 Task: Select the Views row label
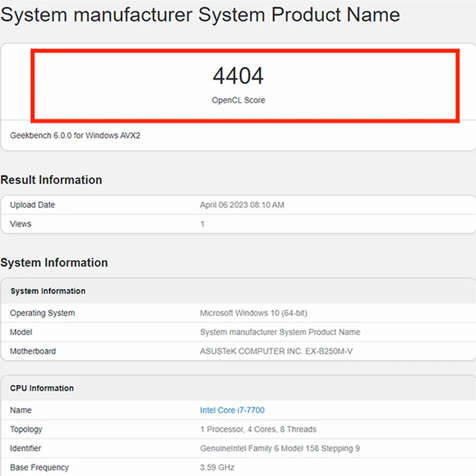tap(21, 224)
